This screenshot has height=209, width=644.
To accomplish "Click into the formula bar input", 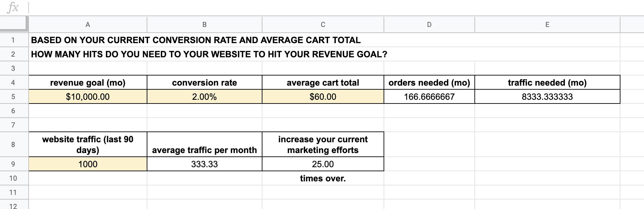I will click(x=336, y=7).
